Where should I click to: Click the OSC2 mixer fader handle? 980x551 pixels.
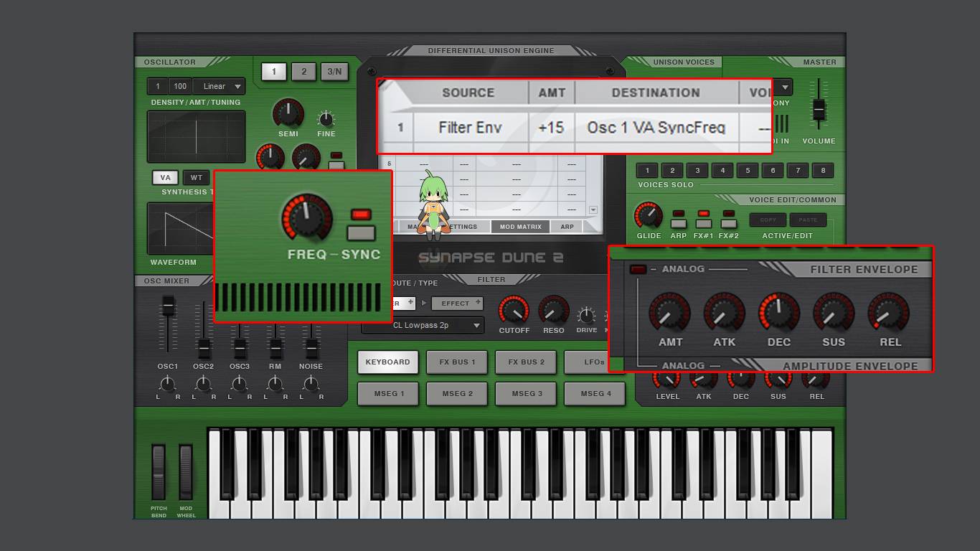click(204, 348)
